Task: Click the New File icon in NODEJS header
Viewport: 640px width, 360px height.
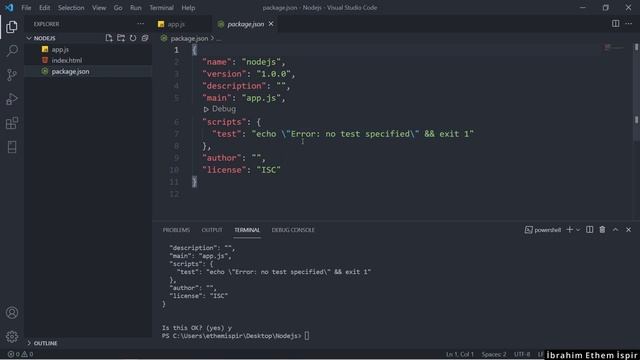Action: tap(109, 38)
